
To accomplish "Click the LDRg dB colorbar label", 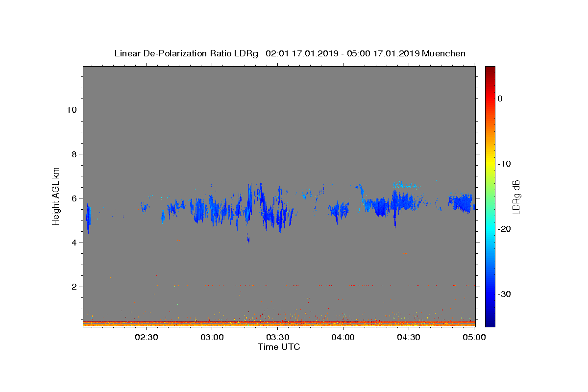I will click(515, 197).
